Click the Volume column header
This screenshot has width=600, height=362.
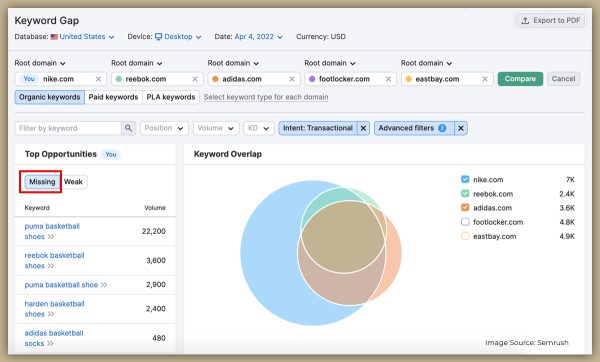pyautogui.click(x=155, y=208)
